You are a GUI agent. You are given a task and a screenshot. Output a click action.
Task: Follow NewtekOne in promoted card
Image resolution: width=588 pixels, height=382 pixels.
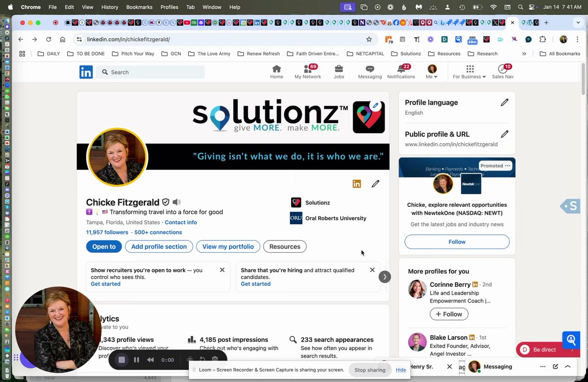[x=457, y=242]
